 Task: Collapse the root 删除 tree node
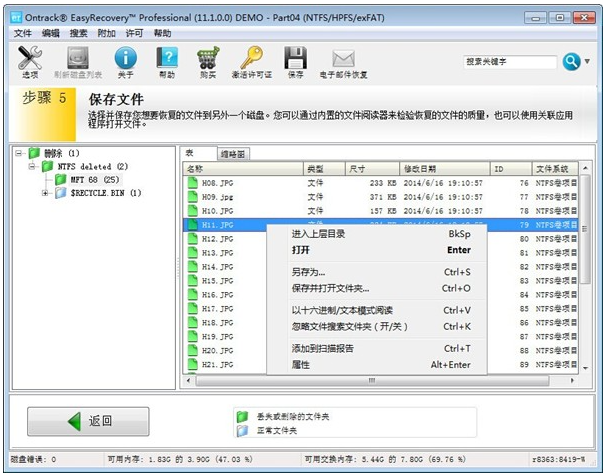pyautogui.click(x=20, y=153)
